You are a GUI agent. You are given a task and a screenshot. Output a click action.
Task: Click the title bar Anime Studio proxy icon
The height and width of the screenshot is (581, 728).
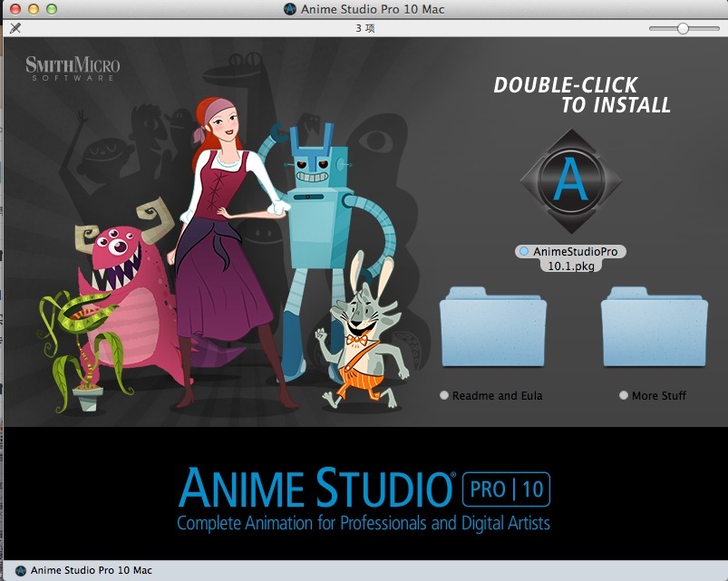tap(289, 10)
